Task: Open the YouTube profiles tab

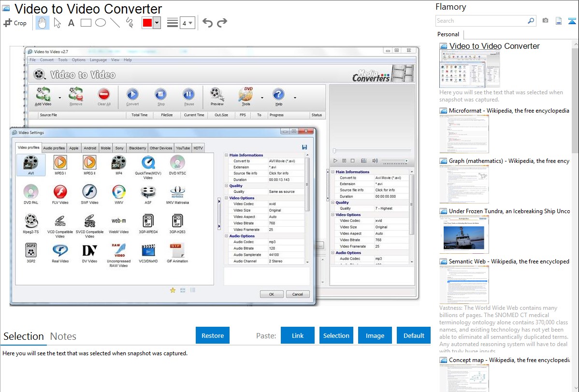Action: point(183,148)
